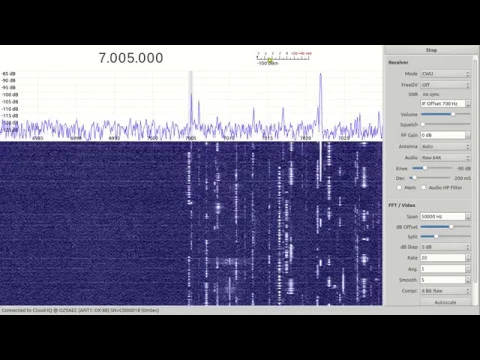The width and height of the screenshot is (480, 360).
Task: Click the Rate spinner arrows
Action: pyautogui.click(x=468, y=258)
